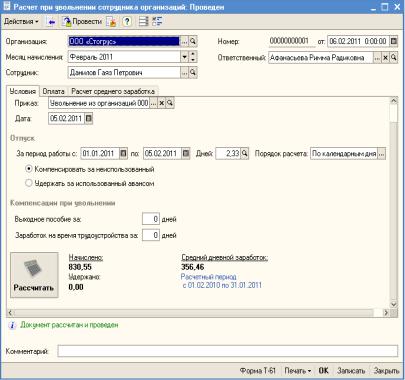Open help with the question mark icon
This screenshot has width=405, height=380.
(126, 22)
